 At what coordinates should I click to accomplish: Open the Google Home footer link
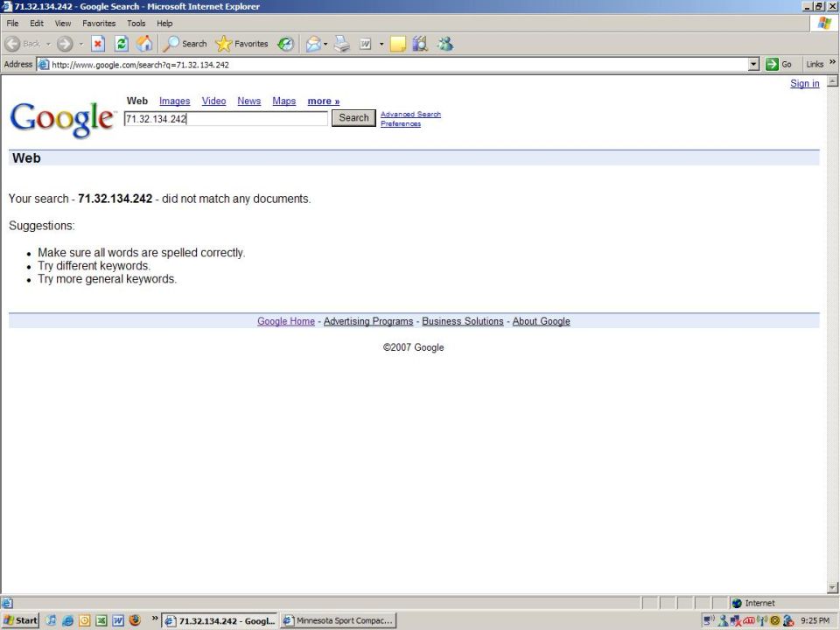[286, 321]
